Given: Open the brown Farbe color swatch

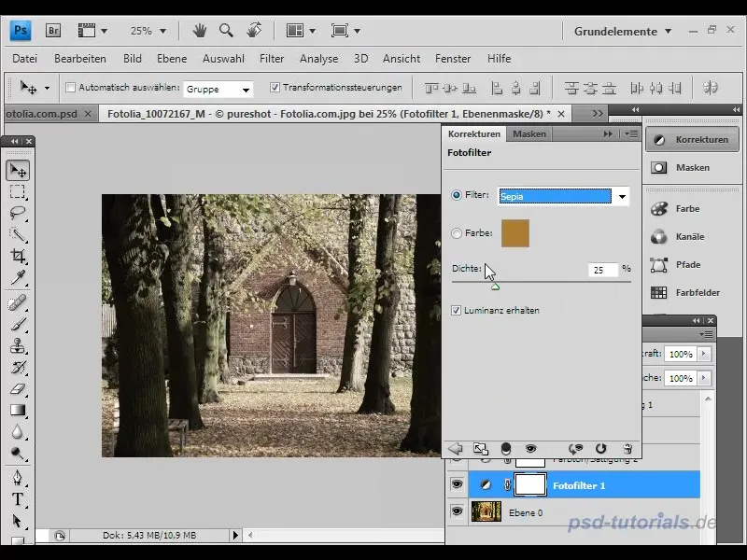Looking at the screenshot, I should tap(515, 233).
